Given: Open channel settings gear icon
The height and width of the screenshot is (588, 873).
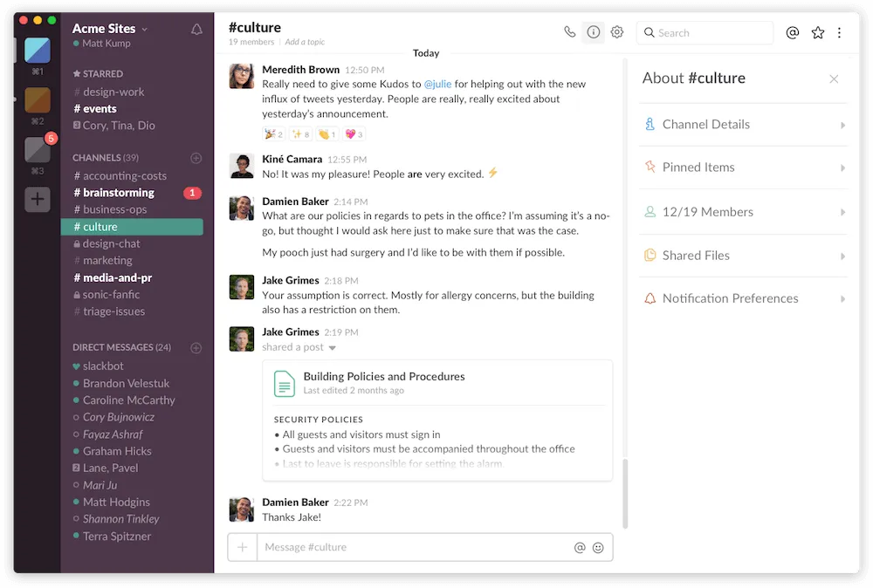Looking at the screenshot, I should 617,32.
